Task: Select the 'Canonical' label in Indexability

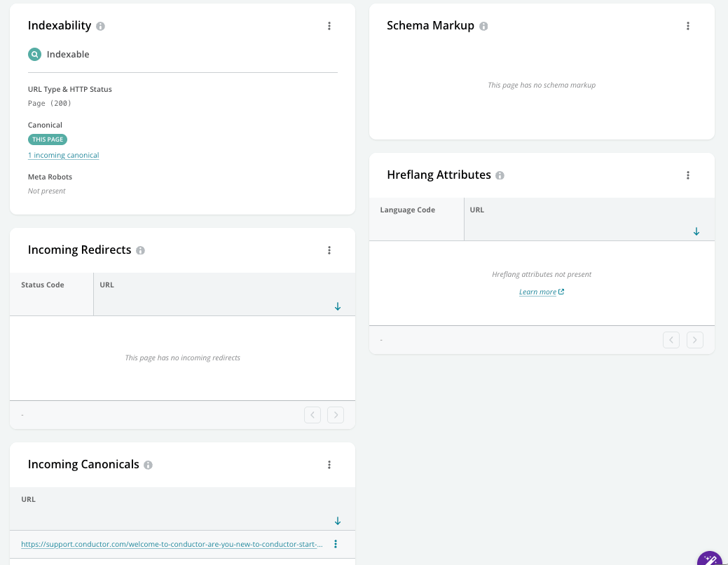Action: click(x=45, y=125)
